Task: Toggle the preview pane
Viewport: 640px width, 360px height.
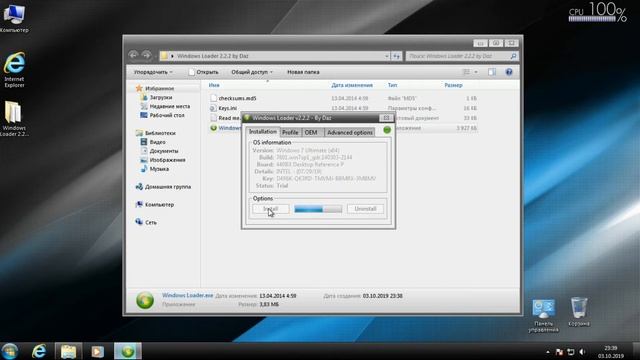Action: click(x=492, y=72)
